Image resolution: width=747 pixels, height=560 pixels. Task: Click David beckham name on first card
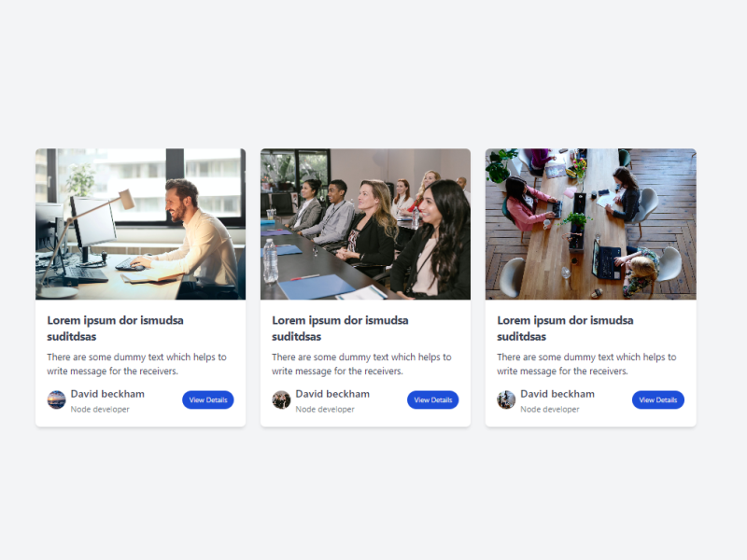(x=107, y=394)
